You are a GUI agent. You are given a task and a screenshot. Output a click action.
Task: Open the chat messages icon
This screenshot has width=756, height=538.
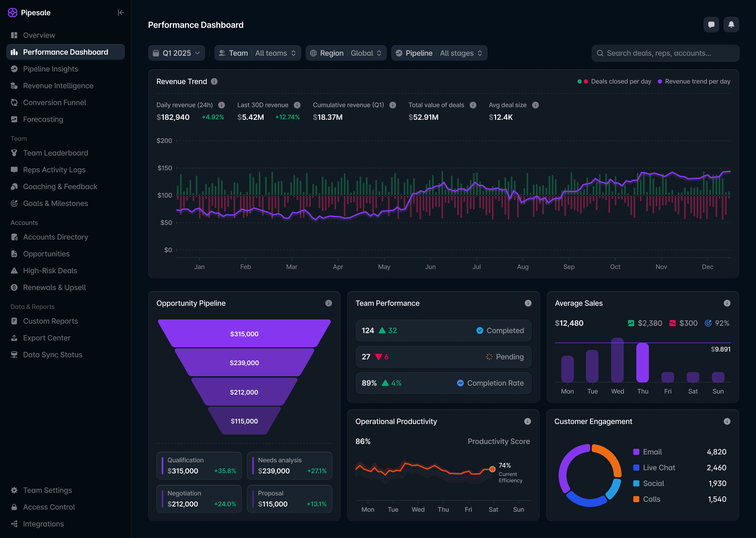(711, 25)
